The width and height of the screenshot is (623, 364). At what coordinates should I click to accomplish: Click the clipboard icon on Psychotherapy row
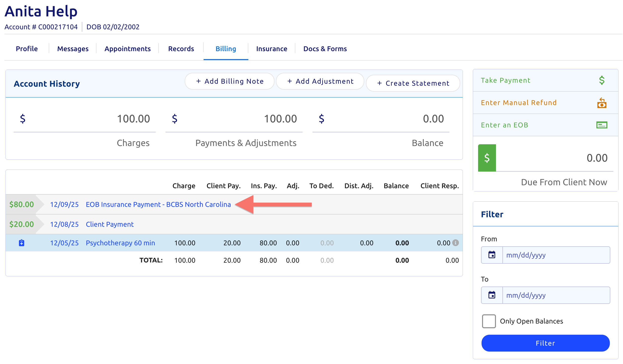22,243
